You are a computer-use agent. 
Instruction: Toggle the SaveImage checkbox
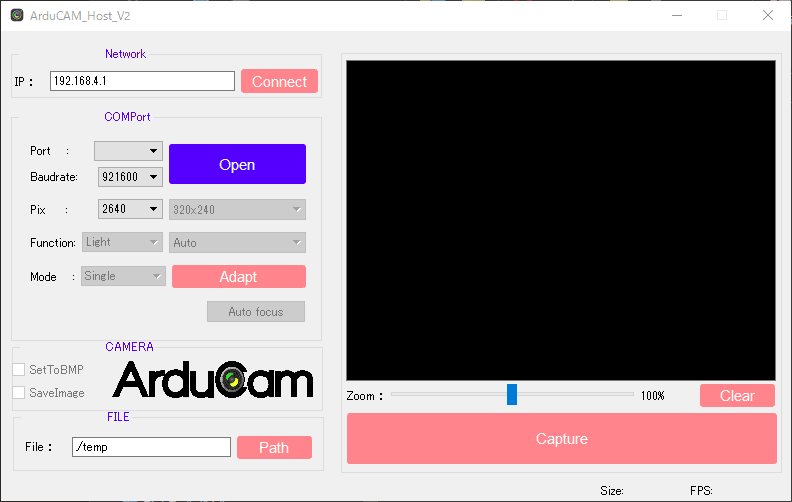click(x=19, y=392)
